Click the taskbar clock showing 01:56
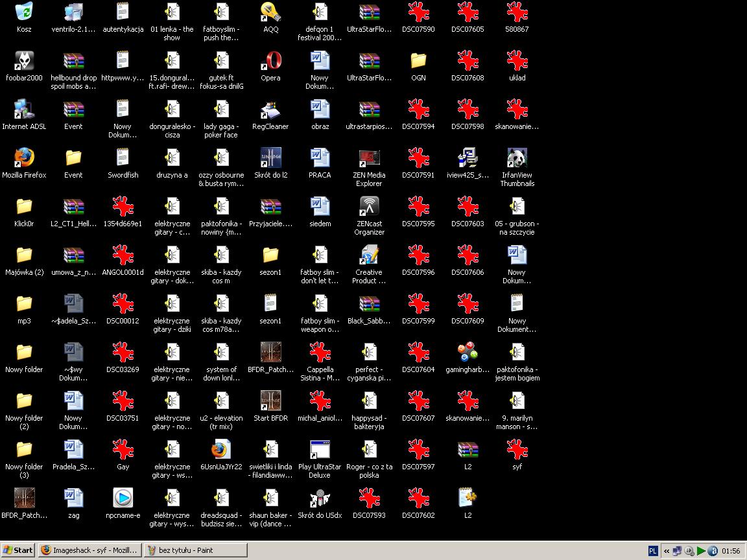The image size is (747, 560). (731, 551)
